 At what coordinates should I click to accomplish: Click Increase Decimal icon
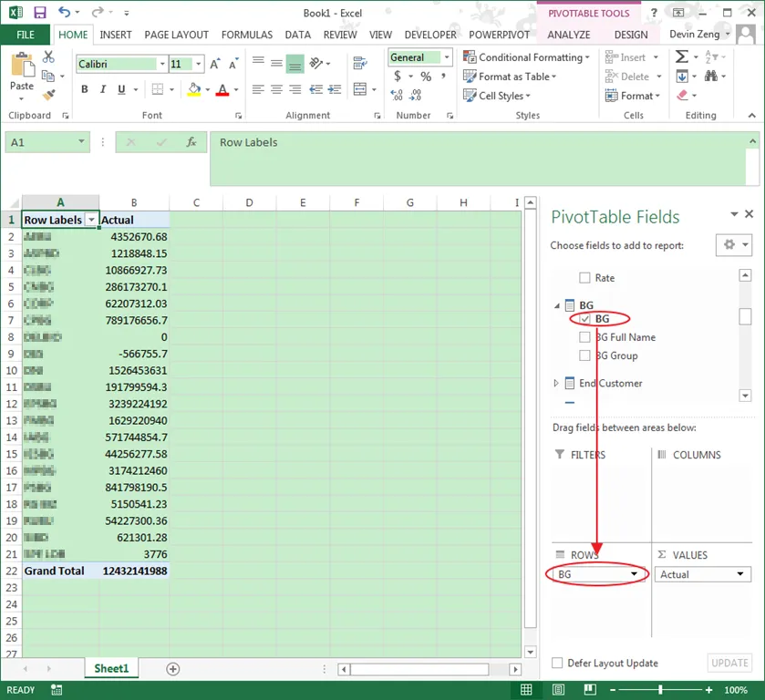click(x=397, y=95)
